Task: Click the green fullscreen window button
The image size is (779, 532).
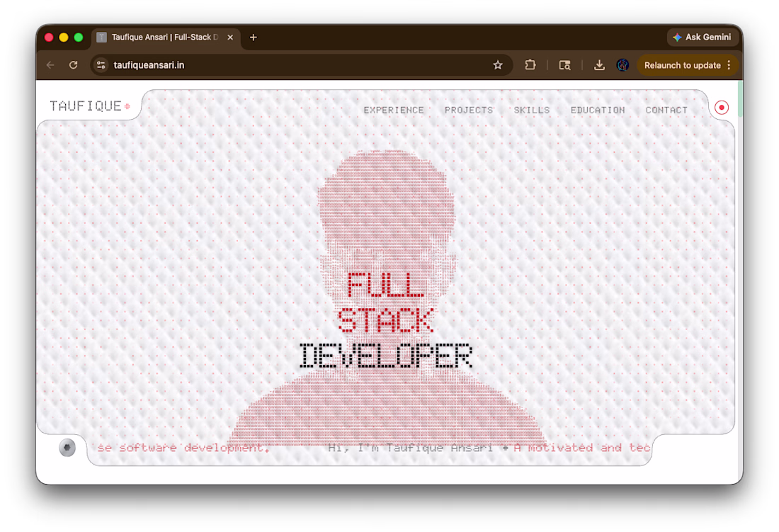Action: click(79, 38)
